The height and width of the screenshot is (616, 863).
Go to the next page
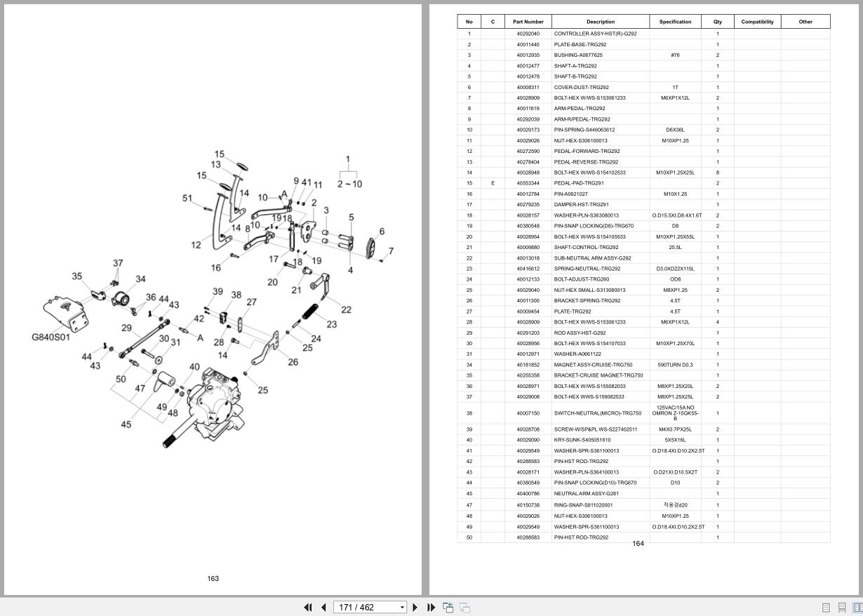415,608
